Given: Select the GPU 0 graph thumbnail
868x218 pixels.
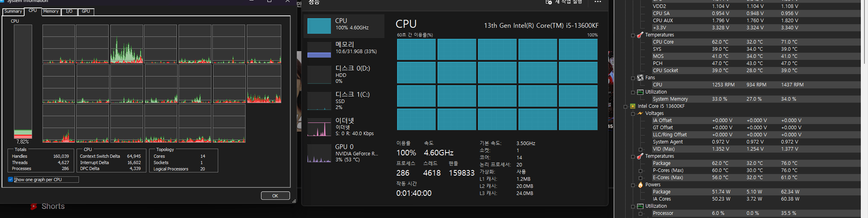Looking at the screenshot, I should coord(319,153).
